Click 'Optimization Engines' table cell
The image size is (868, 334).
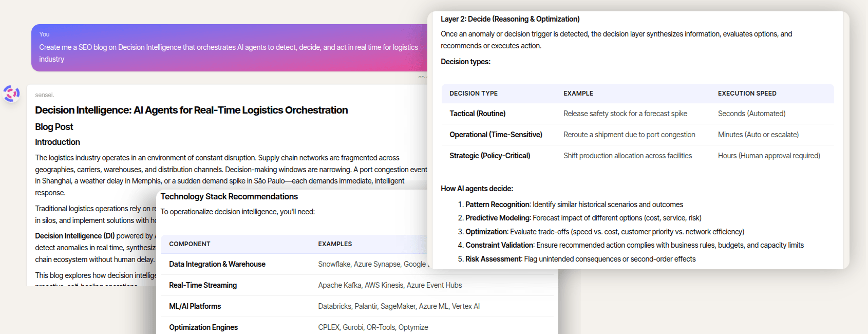click(203, 327)
